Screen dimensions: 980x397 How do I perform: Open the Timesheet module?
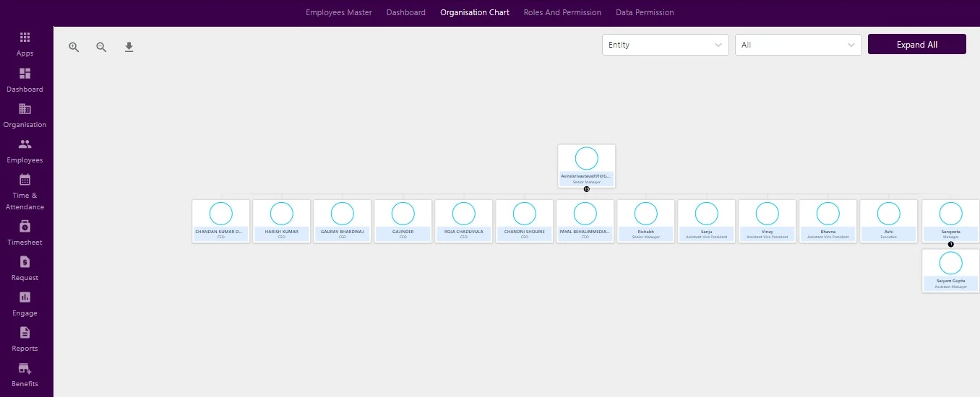(25, 233)
